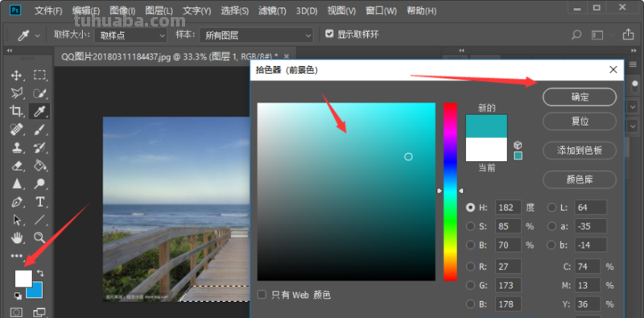Click the background color blue swatch

tap(36, 291)
